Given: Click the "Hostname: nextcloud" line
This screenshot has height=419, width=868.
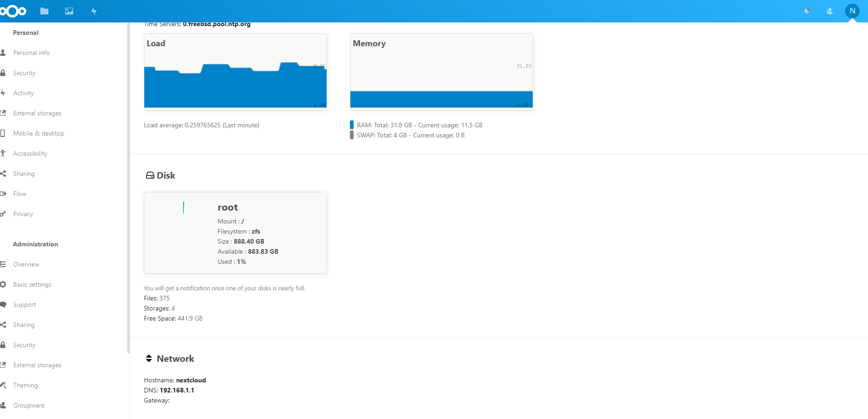Looking at the screenshot, I should tap(175, 380).
